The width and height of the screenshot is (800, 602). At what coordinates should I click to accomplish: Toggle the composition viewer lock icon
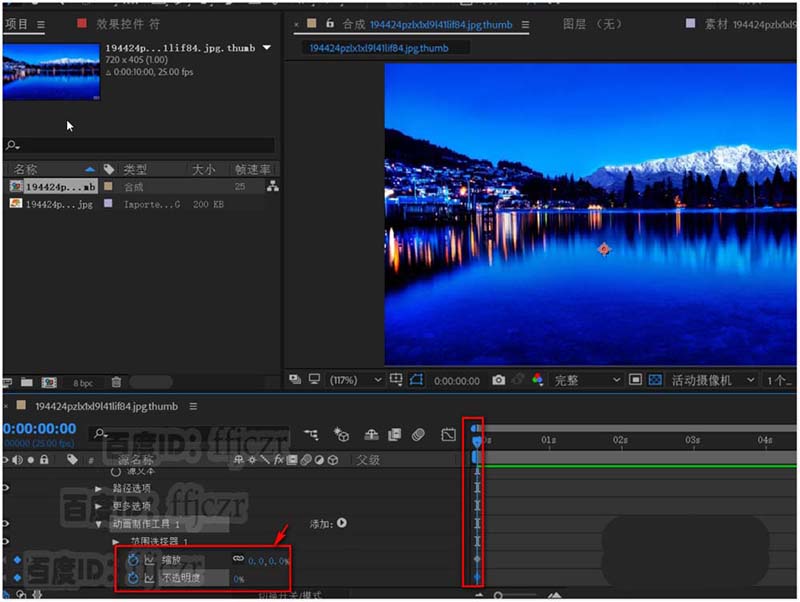[330, 23]
